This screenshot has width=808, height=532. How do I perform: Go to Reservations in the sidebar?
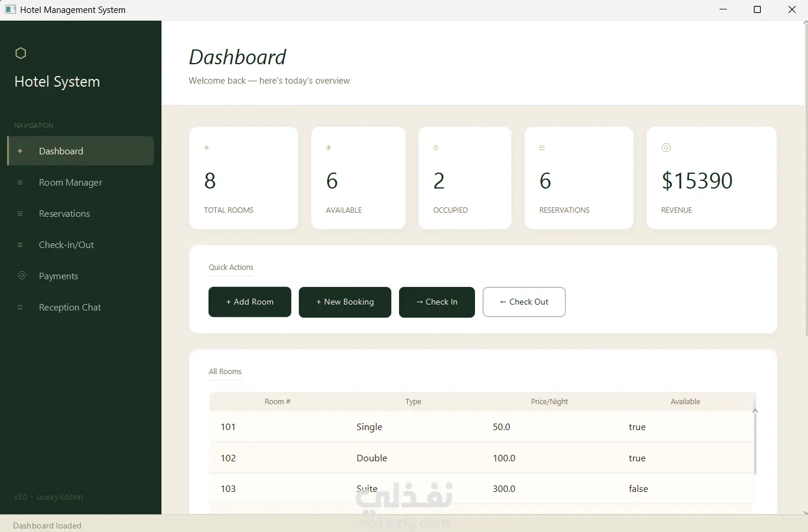(81, 213)
